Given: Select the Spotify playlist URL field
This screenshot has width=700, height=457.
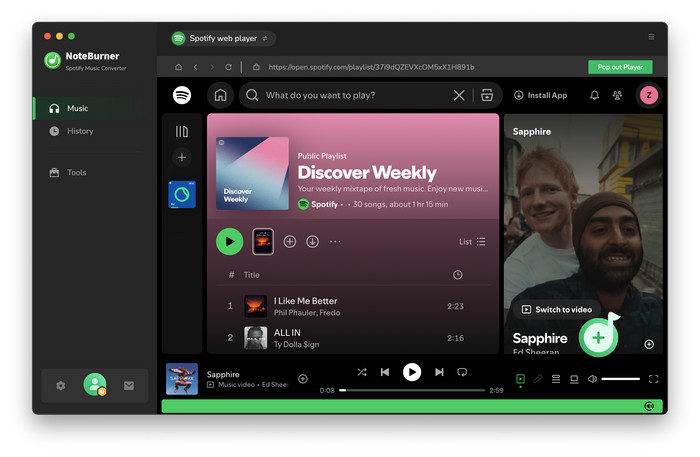Looking at the screenshot, I should click(x=371, y=67).
